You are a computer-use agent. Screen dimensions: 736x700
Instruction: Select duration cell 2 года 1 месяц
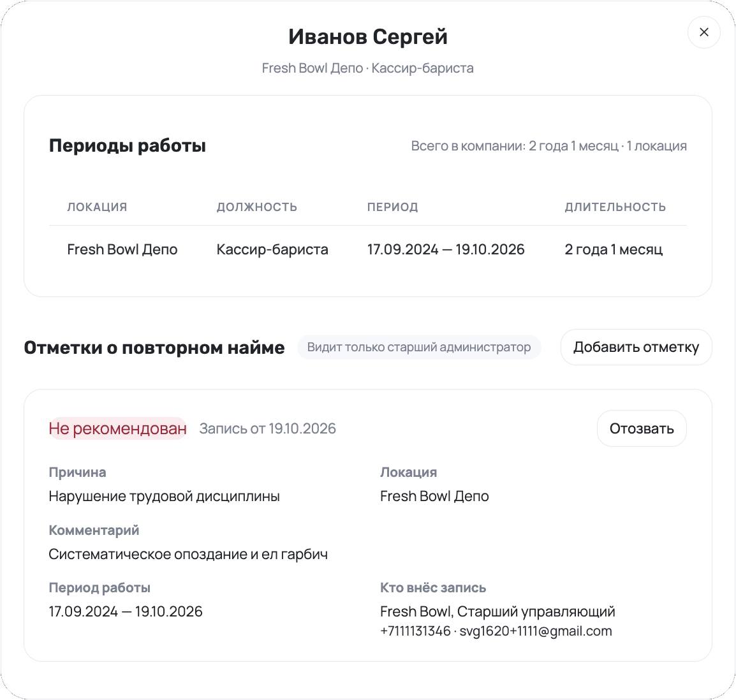pyautogui.click(x=614, y=249)
